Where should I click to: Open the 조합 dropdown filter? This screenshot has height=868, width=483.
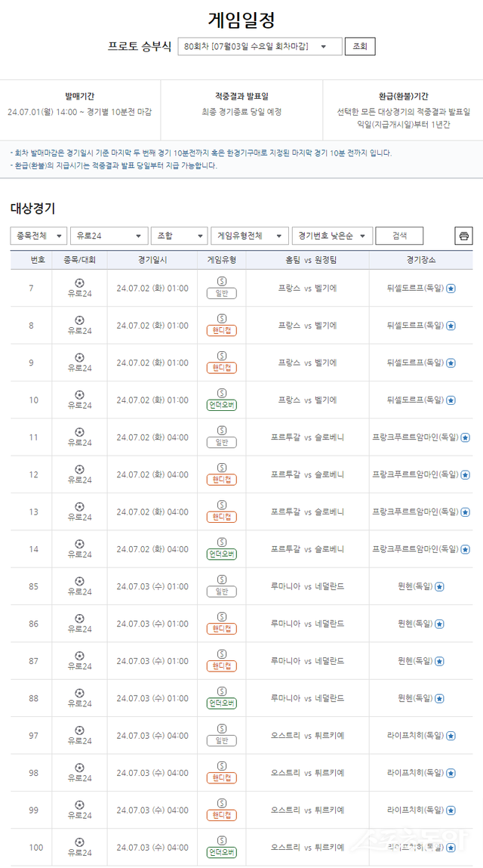pyautogui.click(x=179, y=236)
